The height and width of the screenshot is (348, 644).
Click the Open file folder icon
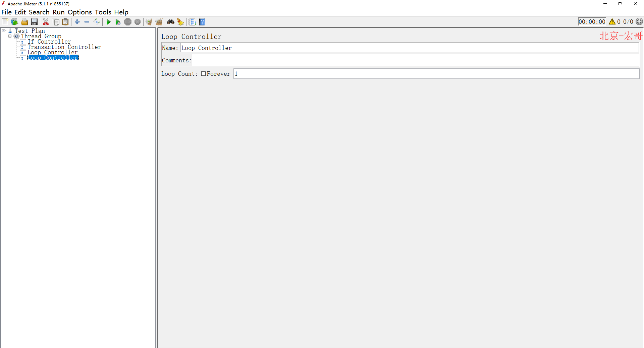point(24,22)
